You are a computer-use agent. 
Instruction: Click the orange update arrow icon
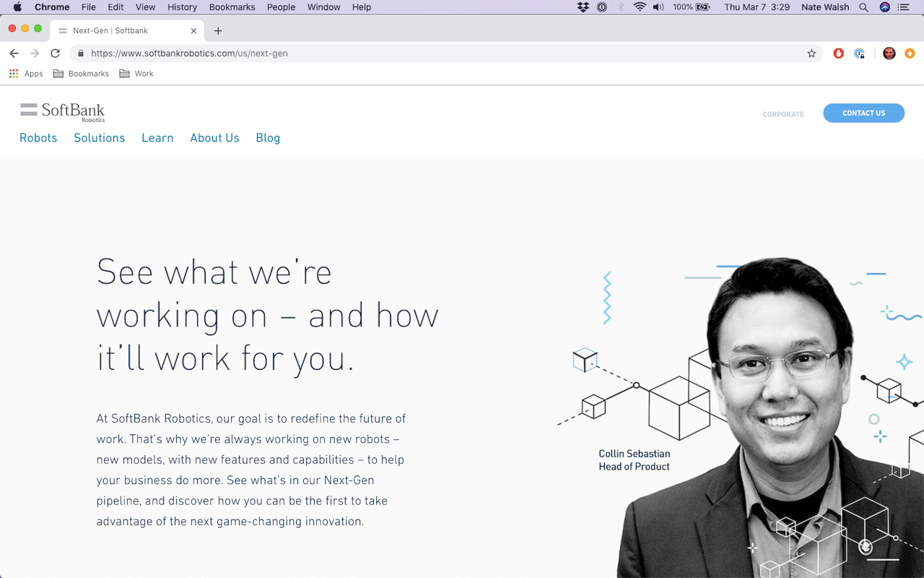coord(910,53)
